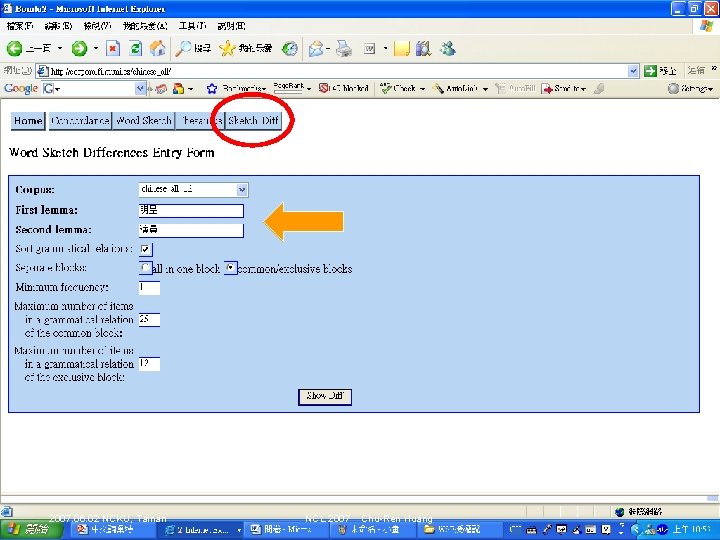Open the spell Check dropdown arrow
720x540 pixels.
tap(422, 89)
